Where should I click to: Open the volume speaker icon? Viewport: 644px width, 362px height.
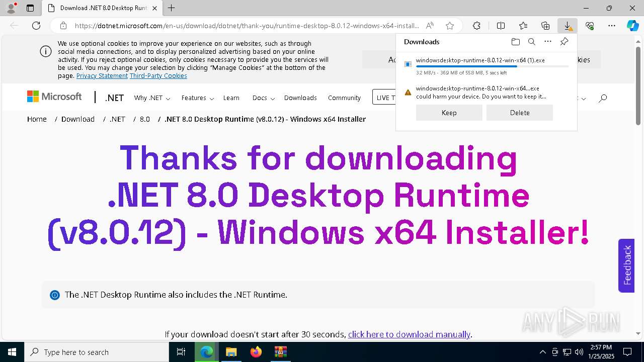tap(579, 352)
